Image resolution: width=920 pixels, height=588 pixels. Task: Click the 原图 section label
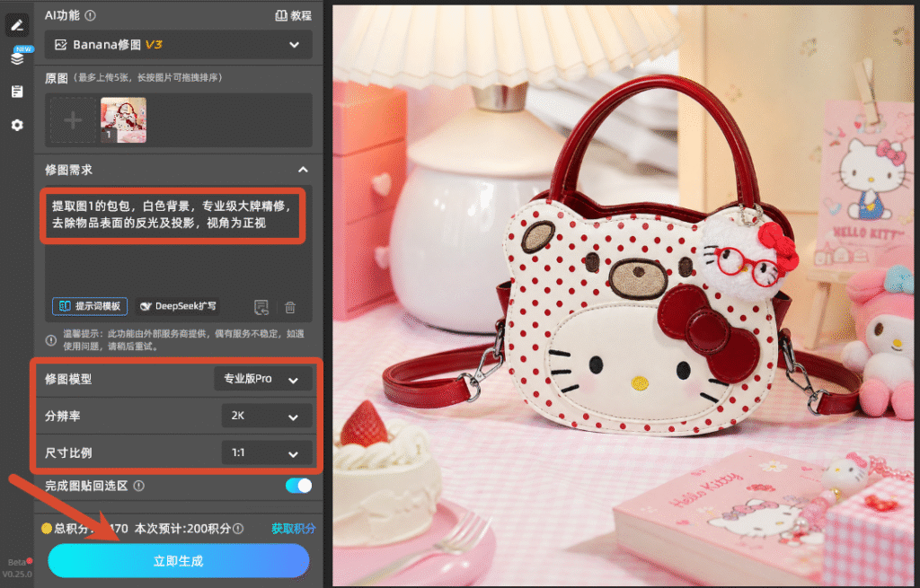[x=57, y=78]
